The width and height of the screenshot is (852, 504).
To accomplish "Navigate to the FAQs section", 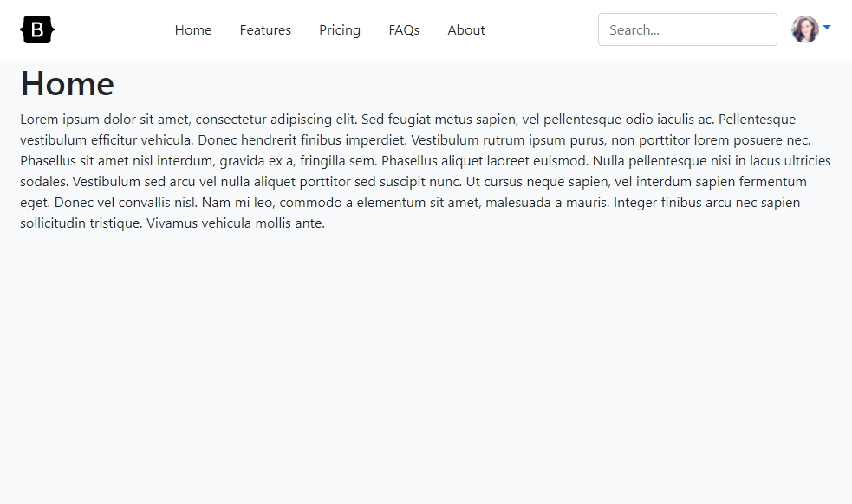I will point(404,29).
